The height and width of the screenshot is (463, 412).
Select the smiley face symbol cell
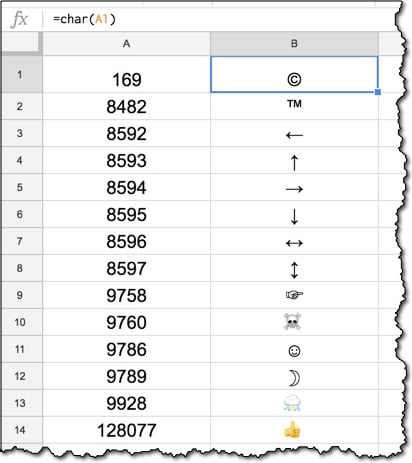(x=294, y=349)
